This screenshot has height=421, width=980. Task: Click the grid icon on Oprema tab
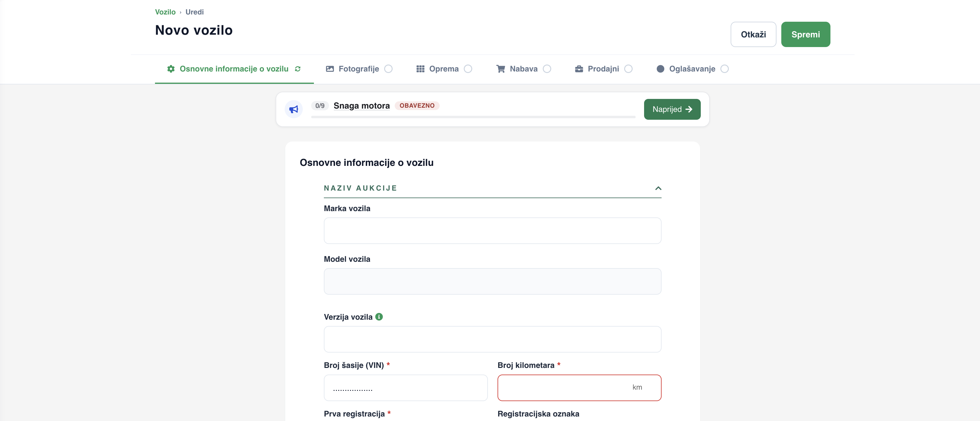[420, 69]
